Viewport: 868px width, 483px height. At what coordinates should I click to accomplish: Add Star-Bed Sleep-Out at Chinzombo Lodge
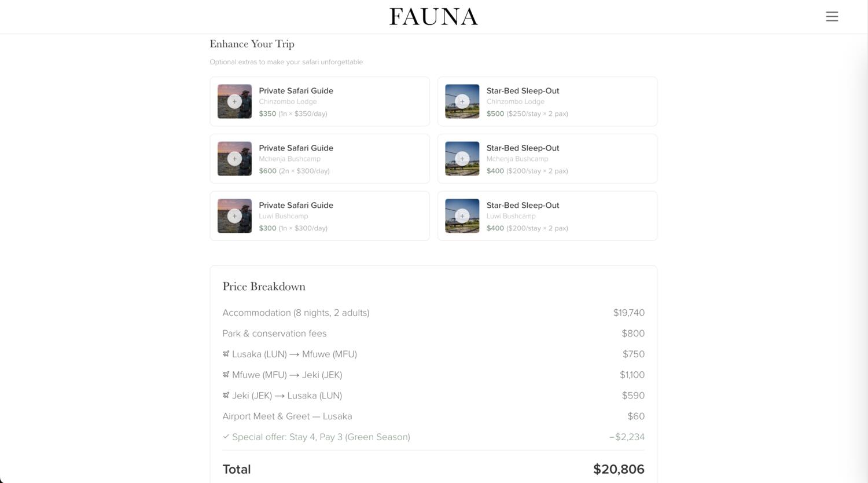462,101
